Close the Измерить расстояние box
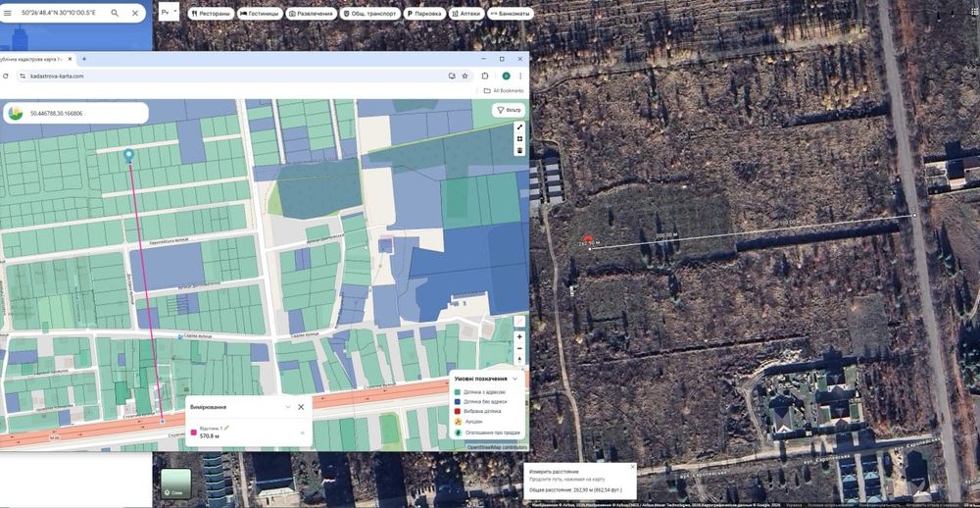980x508 pixels. (x=632, y=467)
